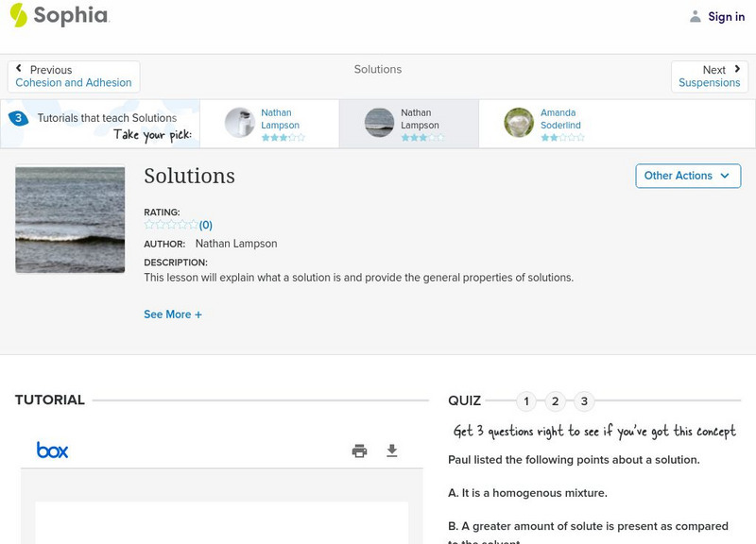Select quiz step 1 indicator
The width and height of the screenshot is (756, 544).
point(526,401)
